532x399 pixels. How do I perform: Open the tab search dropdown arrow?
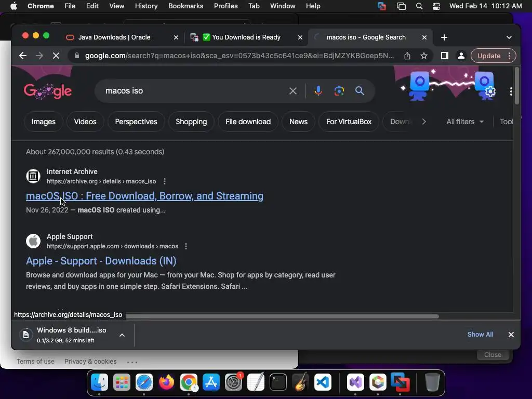coord(509,37)
